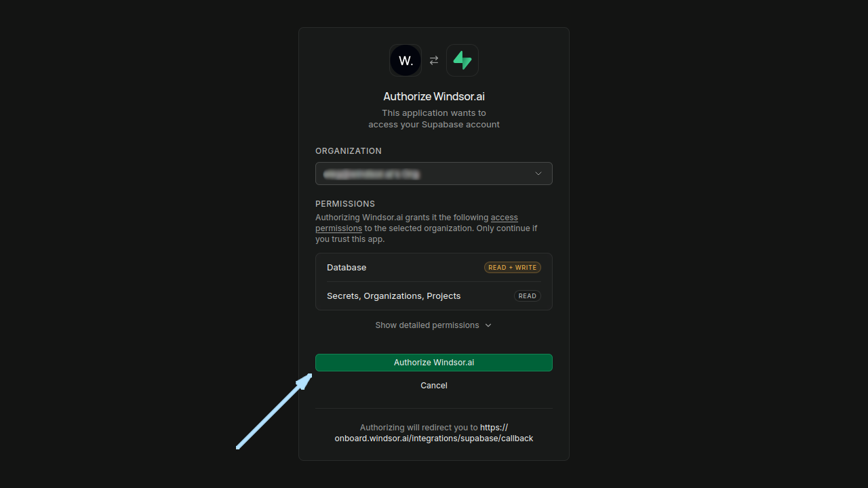Click the swap arrows icon between logos

[434, 60]
